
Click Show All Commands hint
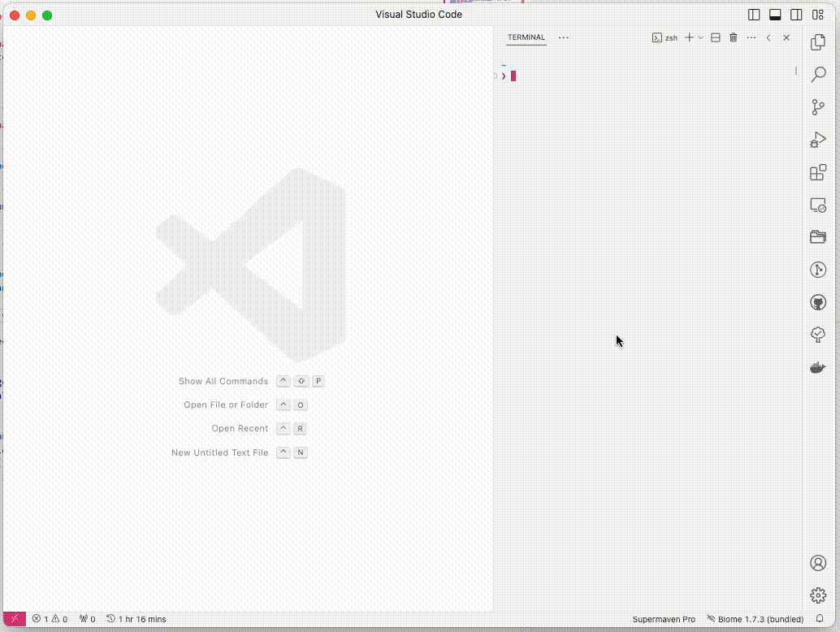[223, 381]
